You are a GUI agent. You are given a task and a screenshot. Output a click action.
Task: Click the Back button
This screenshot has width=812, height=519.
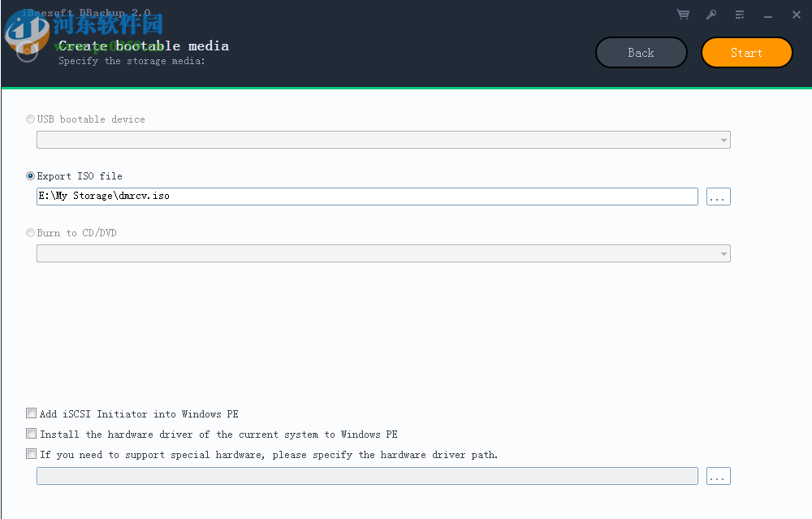pyautogui.click(x=641, y=52)
